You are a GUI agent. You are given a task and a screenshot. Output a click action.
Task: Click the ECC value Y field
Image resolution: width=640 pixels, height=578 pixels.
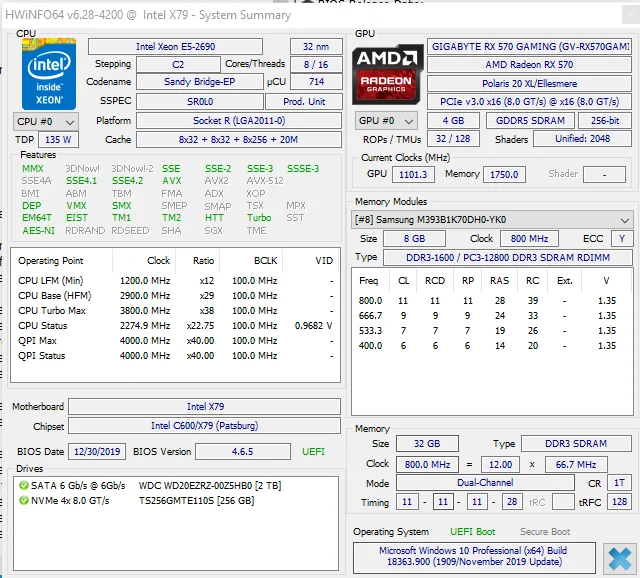[x=622, y=238]
